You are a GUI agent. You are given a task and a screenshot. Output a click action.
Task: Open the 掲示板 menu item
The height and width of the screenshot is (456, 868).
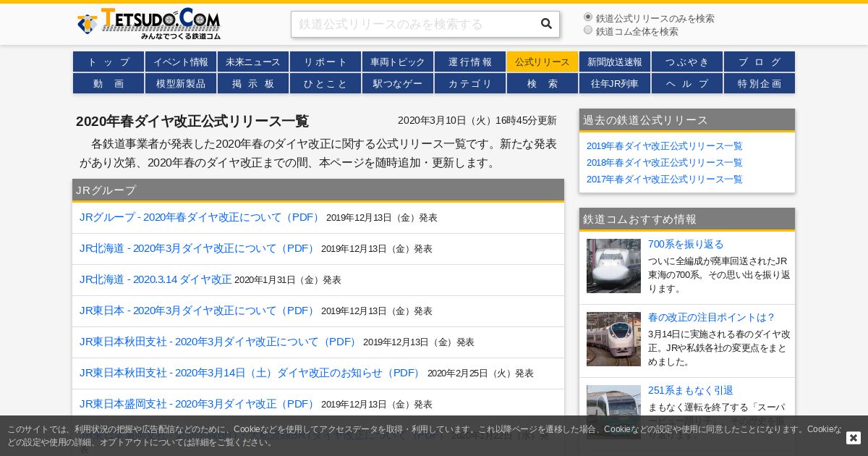point(253,83)
